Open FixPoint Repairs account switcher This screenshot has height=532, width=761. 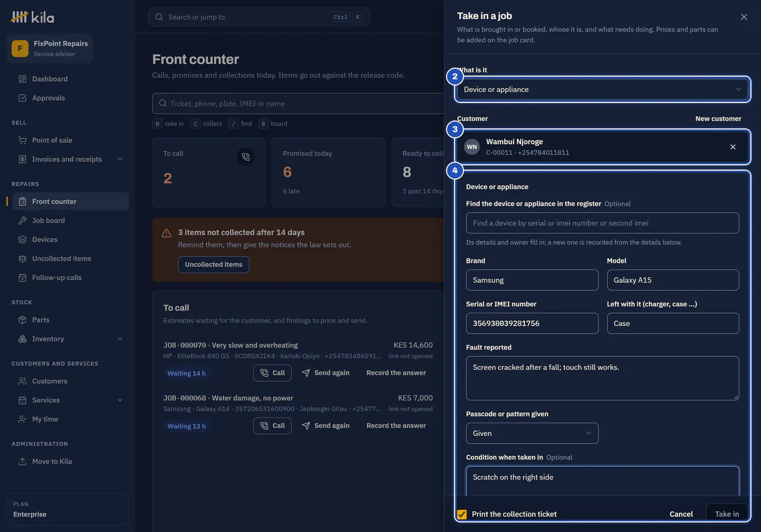click(x=50, y=49)
